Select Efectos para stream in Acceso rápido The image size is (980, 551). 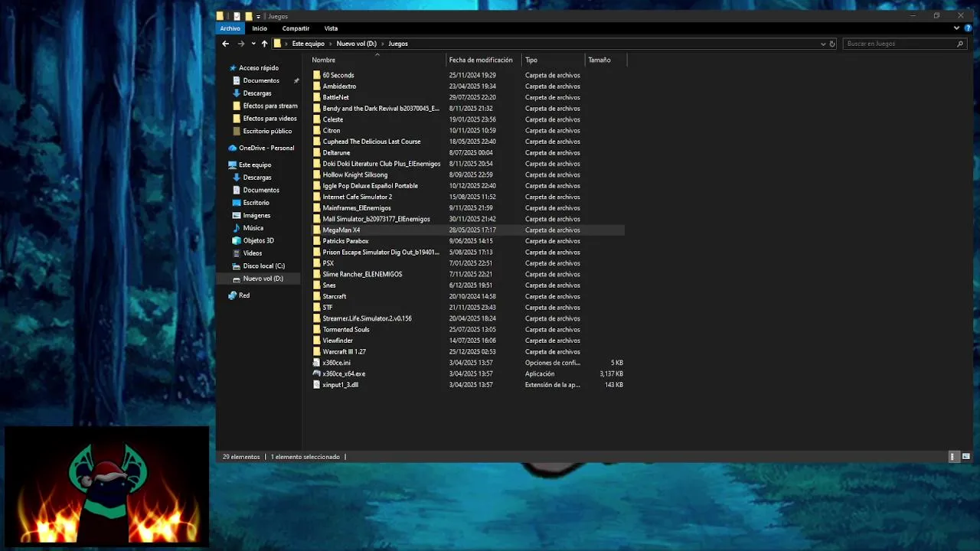pyautogui.click(x=270, y=106)
